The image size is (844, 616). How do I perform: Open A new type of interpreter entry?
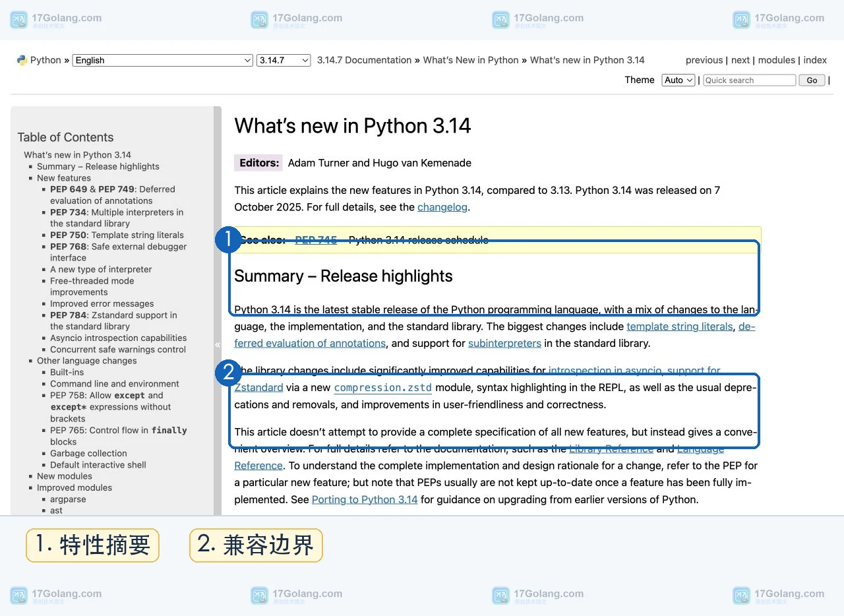pyautogui.click(x=101, y=270)
